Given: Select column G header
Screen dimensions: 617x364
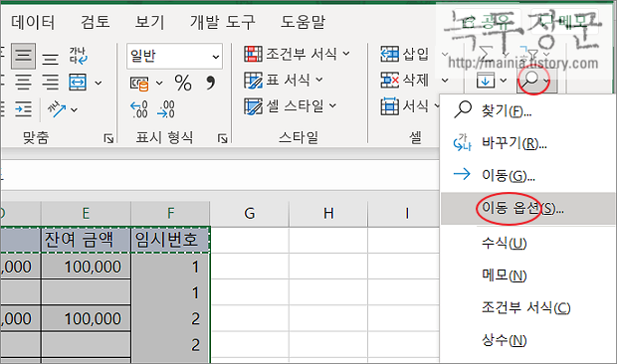Looking at the screenshot, I should click(250, 214).
